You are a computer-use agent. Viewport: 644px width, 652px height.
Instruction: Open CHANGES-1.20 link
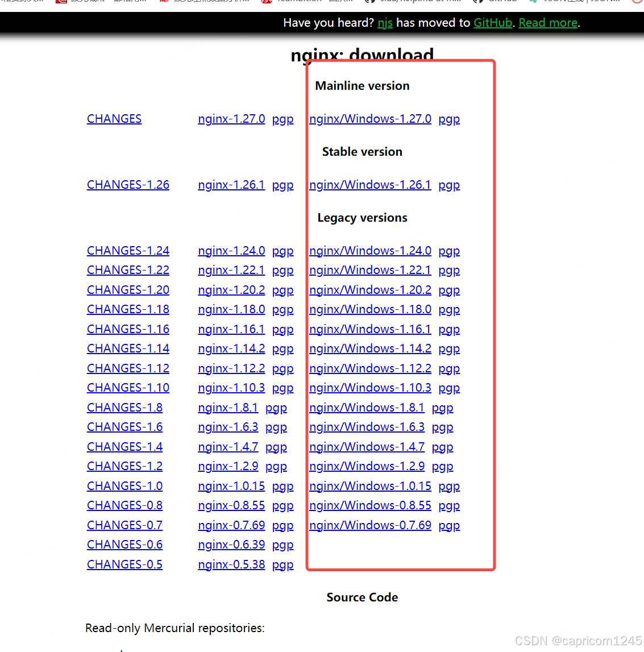click(128, 290)
